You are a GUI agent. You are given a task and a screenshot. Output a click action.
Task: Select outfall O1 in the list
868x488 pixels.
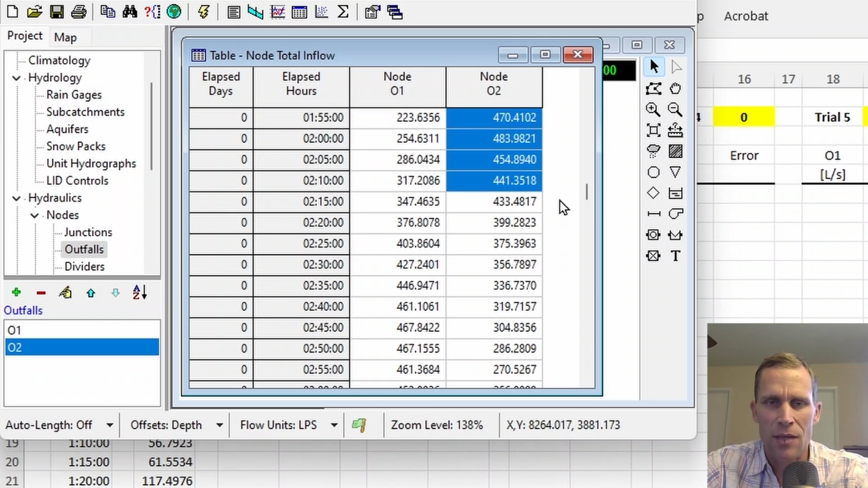(x=82, y=330)
